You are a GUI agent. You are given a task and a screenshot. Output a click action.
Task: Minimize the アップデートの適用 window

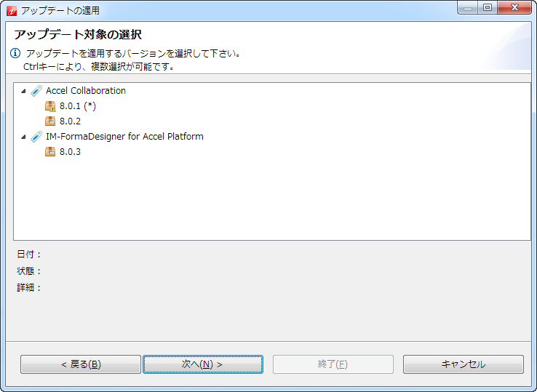coord(468,8)
